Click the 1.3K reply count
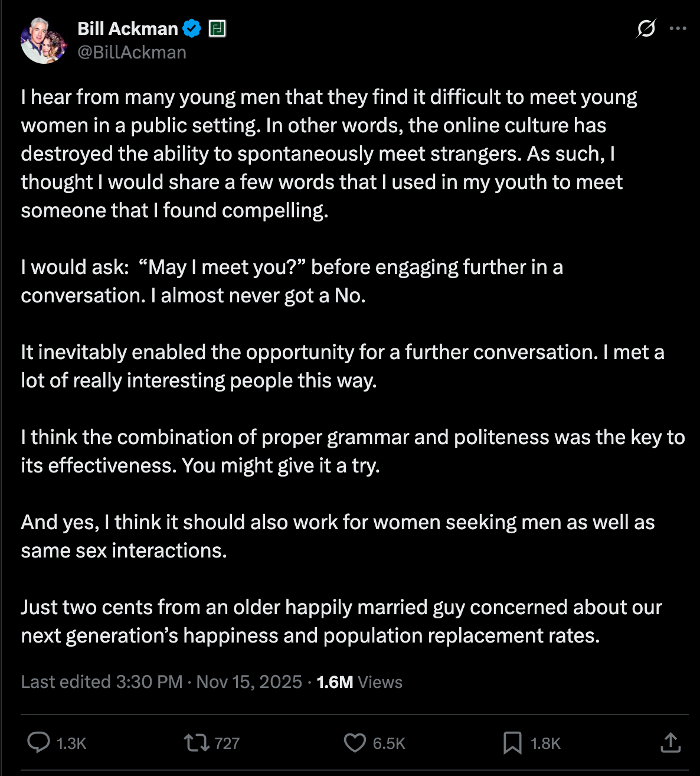 pos(71,744)
